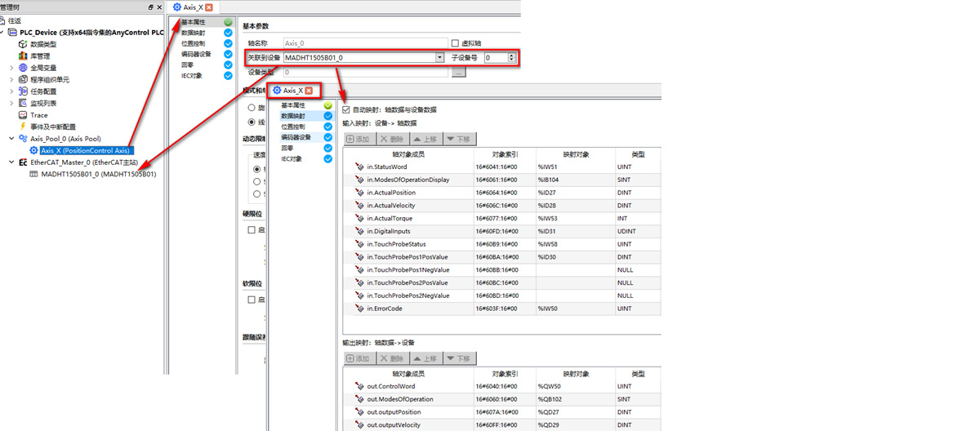Click 添加 button above input mapping table
The width and height of the screenshot is (980, 431).
coord(359,140)
